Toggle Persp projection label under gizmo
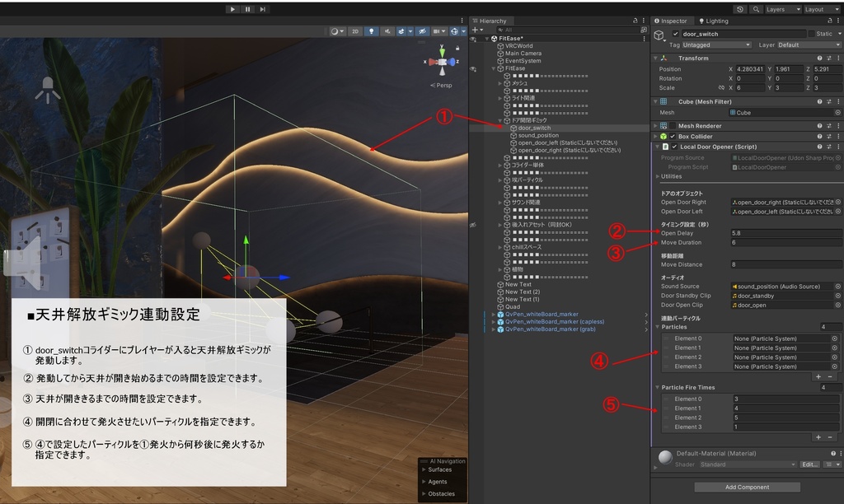844x504 pixels. click(442, 85)
